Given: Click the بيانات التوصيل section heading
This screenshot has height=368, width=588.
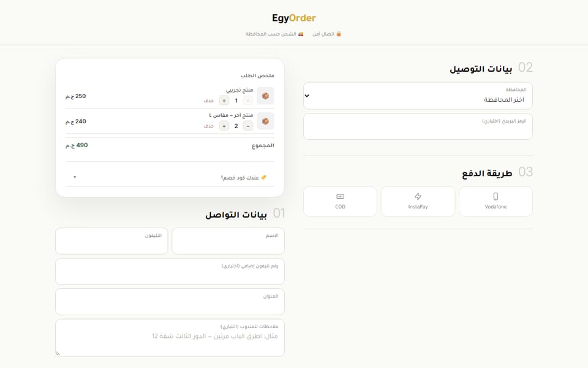Looking at the screenshot, I should click(481, 69).
